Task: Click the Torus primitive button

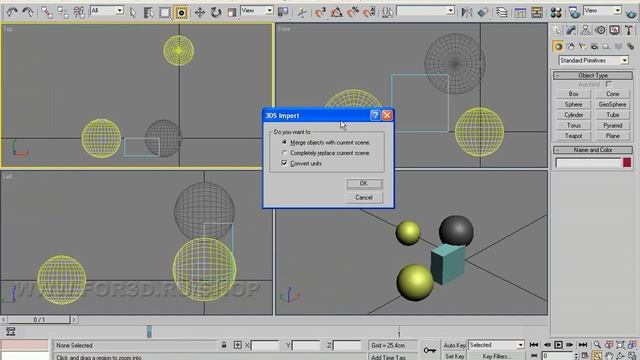Action: (573, 125)
